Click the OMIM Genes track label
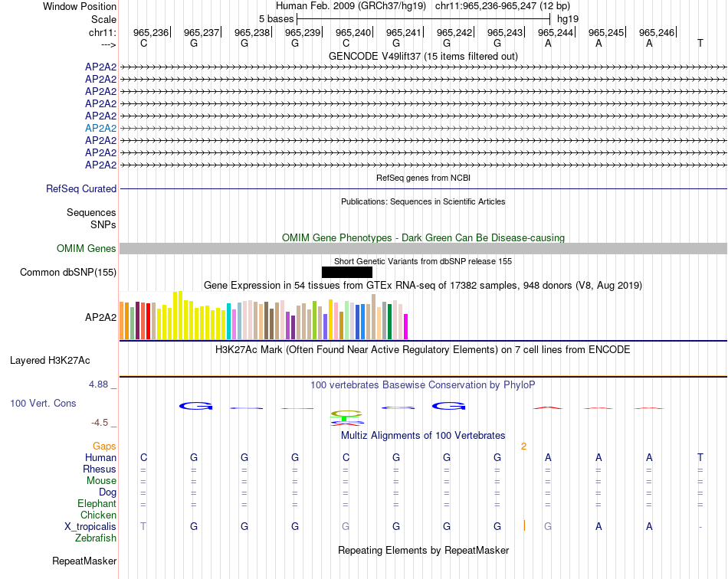The image size is (728, 579). click(x=87, y=248)
